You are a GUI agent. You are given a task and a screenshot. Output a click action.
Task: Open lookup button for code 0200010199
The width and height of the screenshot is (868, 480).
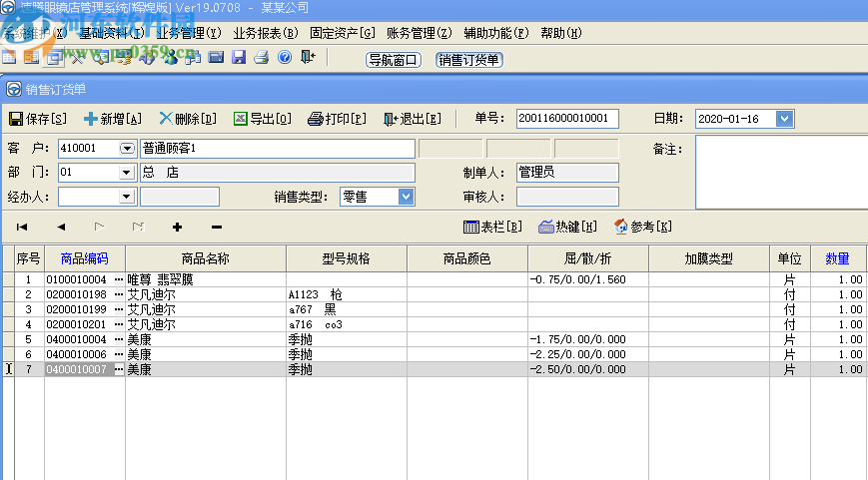[119, 309]
